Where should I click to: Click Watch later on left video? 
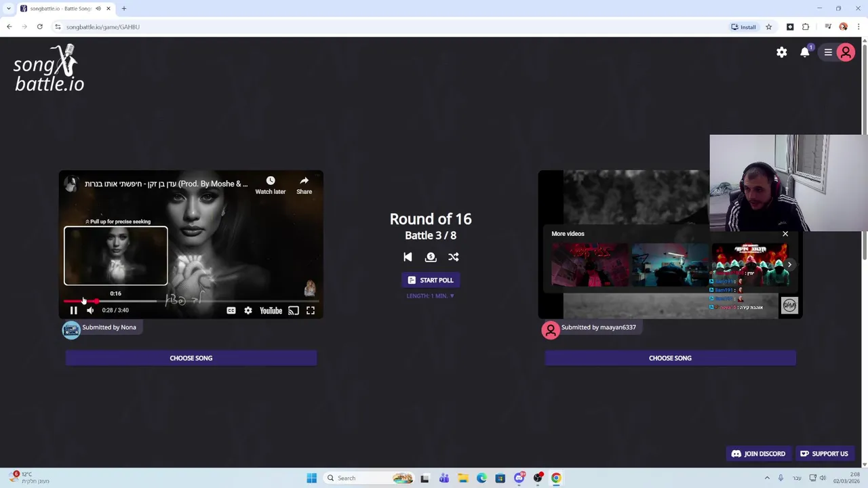point(270,184)
